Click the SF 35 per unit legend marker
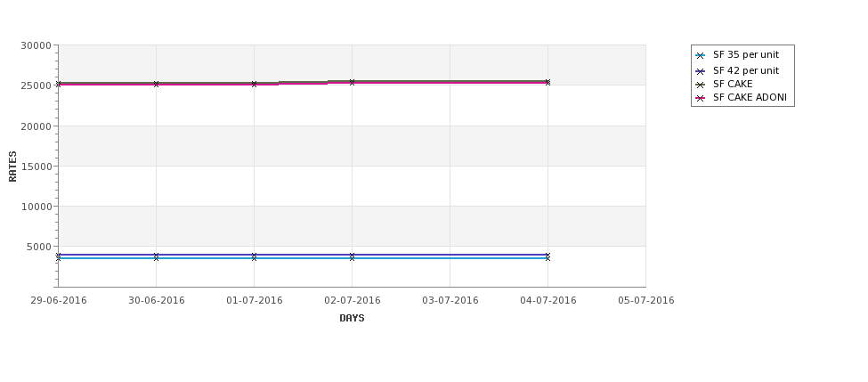This screenshot has width=868, height=382. [701, 55]
